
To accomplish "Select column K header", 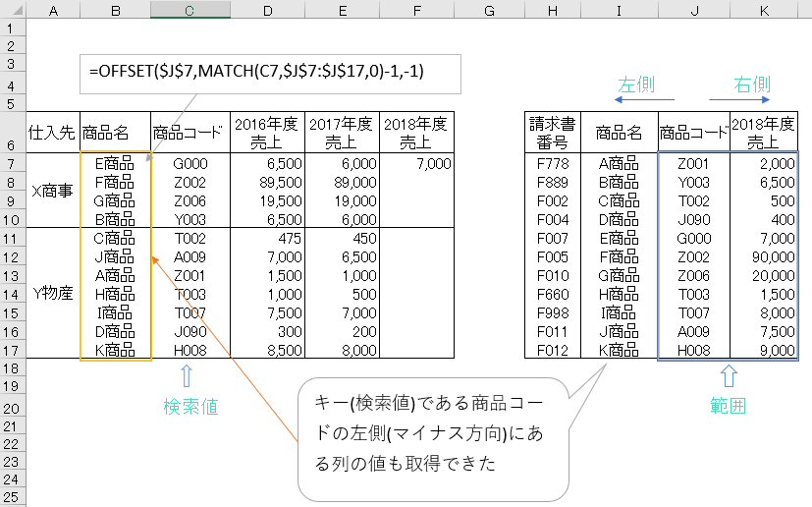I will coord(764,9).
